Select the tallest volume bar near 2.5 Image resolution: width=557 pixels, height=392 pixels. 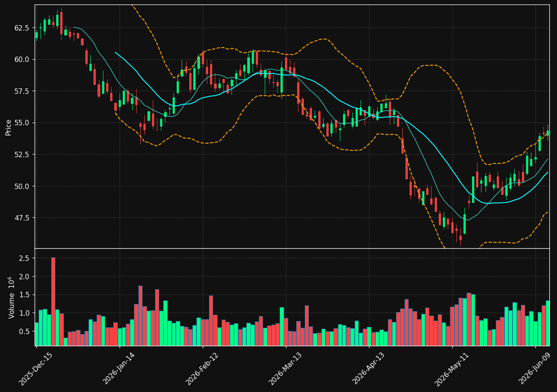pyautogui.click(x=53, y=301)
